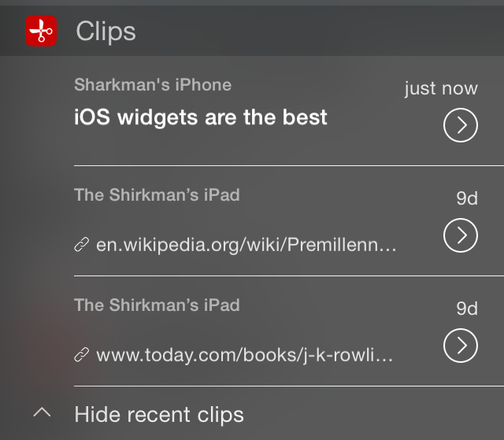The height and width of the screenshot is (440, 504).
Task: Tap the iPad label above the Wikipedia link
Action: [x=157, y=194]
